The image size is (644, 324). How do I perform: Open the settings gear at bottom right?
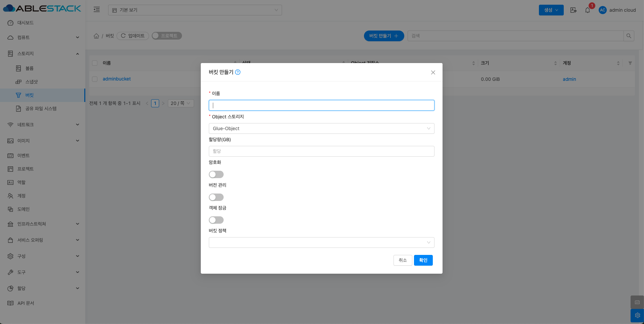pos(637,315)
